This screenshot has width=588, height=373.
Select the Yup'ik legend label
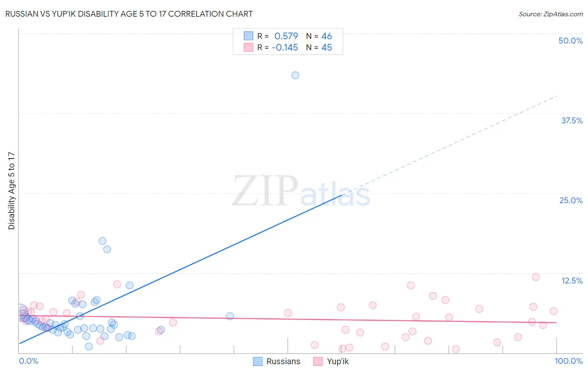pos(338,361)
